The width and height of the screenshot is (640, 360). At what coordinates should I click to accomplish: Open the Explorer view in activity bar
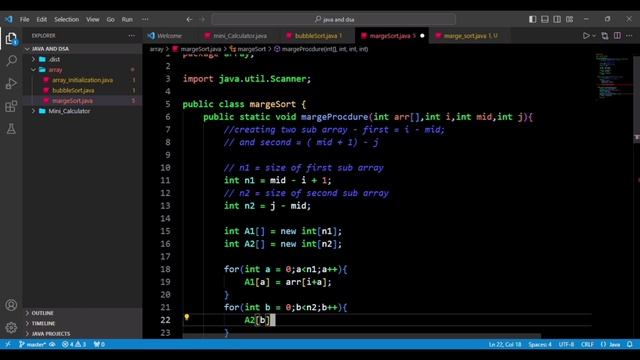point(11,38)
